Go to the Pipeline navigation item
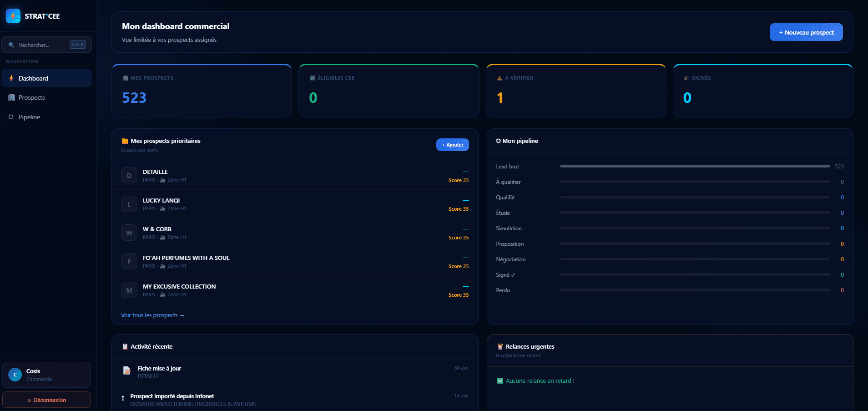The width and height of the screenshot is (868, 411). (x=47, y=117)
